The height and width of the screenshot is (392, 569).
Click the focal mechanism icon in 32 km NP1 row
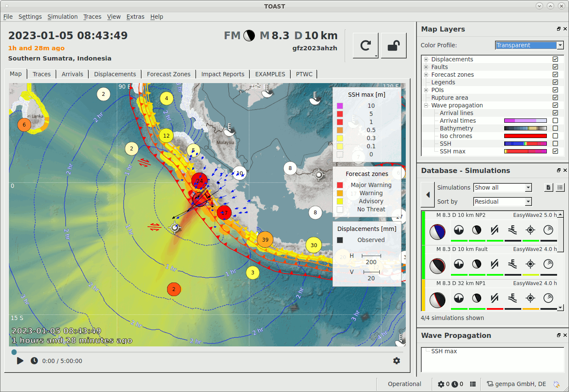[x=477, y=298]
